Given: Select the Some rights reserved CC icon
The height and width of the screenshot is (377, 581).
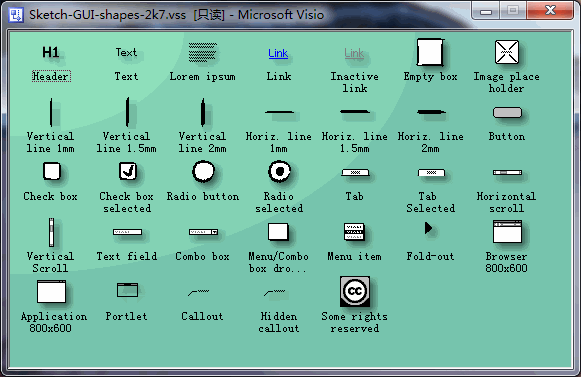Looking at the screenshot, I should (355, 291).
